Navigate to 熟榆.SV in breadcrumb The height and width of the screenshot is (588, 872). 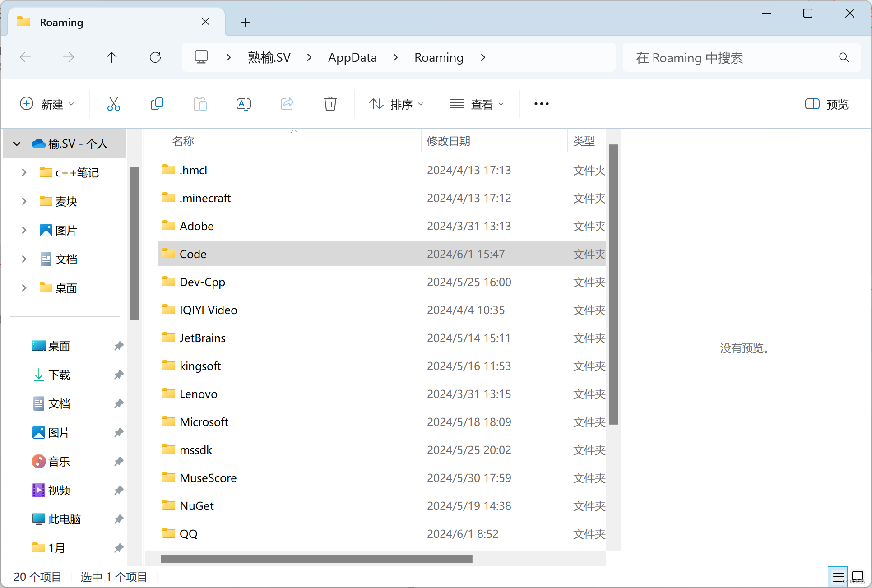click(x=269, y=57)
